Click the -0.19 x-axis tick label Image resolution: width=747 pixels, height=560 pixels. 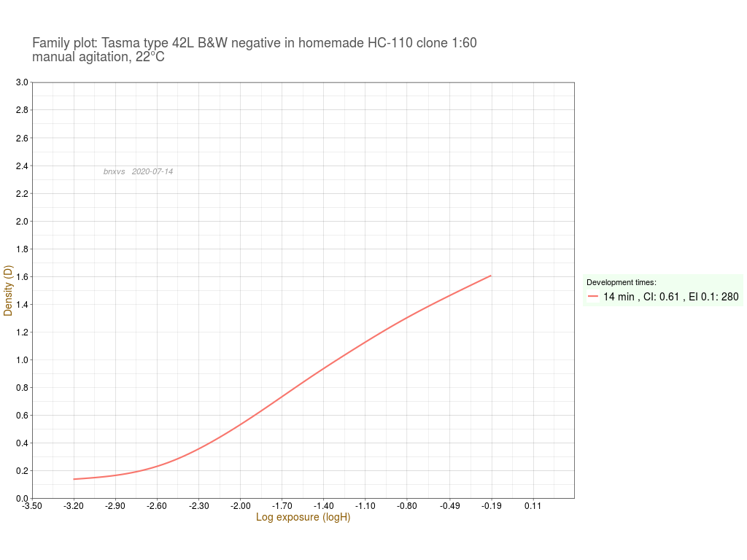pos(491,506)
